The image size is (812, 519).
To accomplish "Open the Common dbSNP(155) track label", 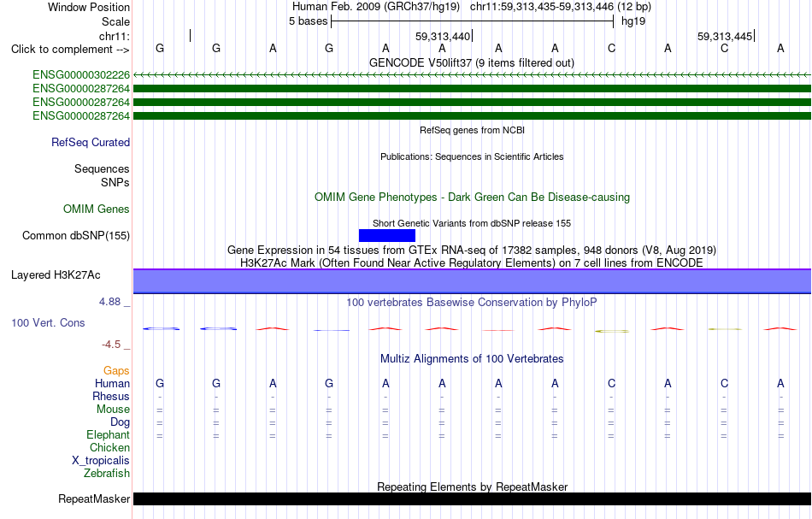I will [x=76, y=236].
